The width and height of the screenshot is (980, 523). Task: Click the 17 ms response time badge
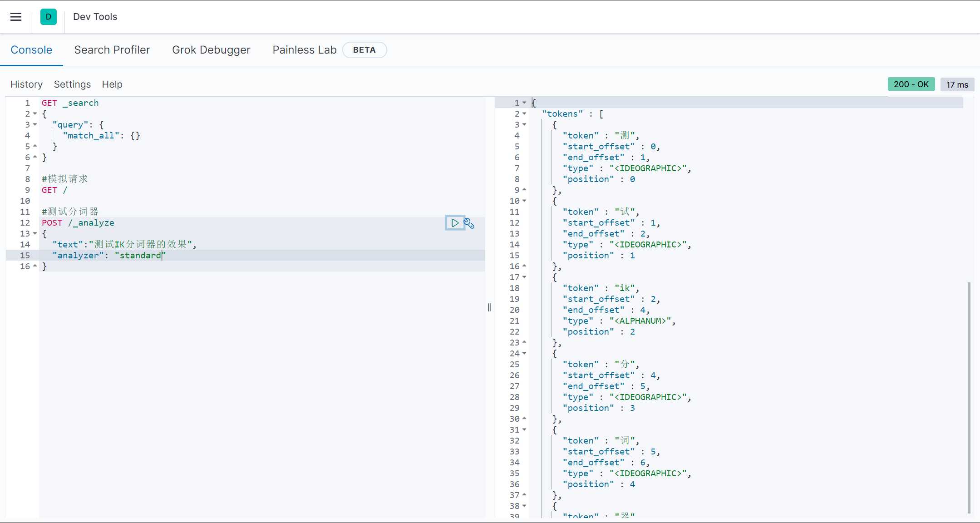pos(957,84)
